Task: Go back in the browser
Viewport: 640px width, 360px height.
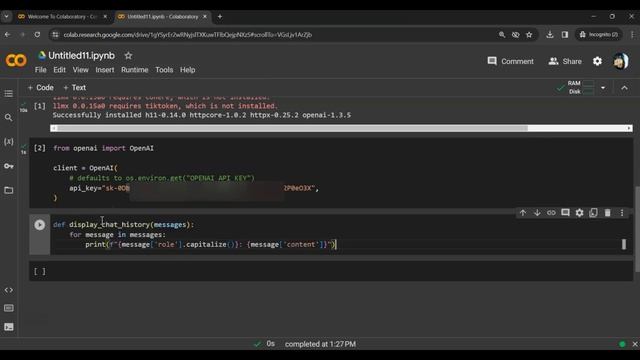Action: (x=7, y=35)
